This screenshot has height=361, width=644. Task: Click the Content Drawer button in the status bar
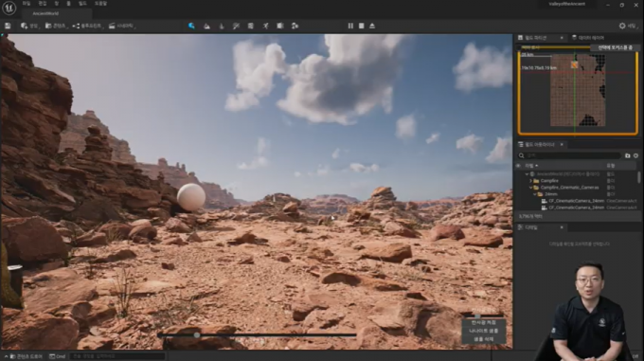pyautogui.click(x=27, y=356)
